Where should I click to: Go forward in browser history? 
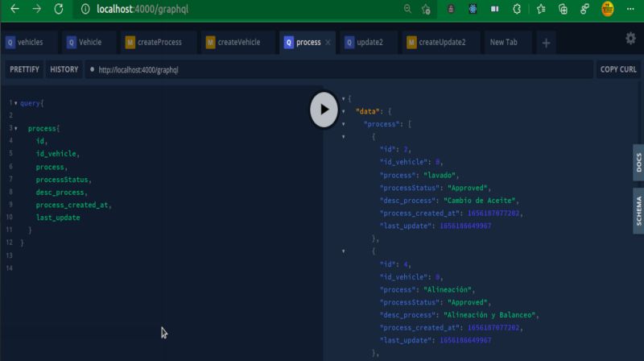tap(36, 9)
